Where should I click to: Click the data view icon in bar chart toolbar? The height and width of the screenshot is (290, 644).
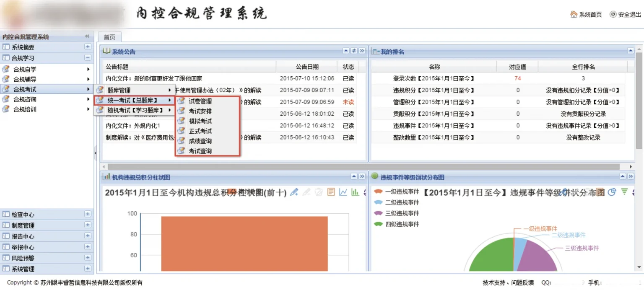tap(331, 192)
